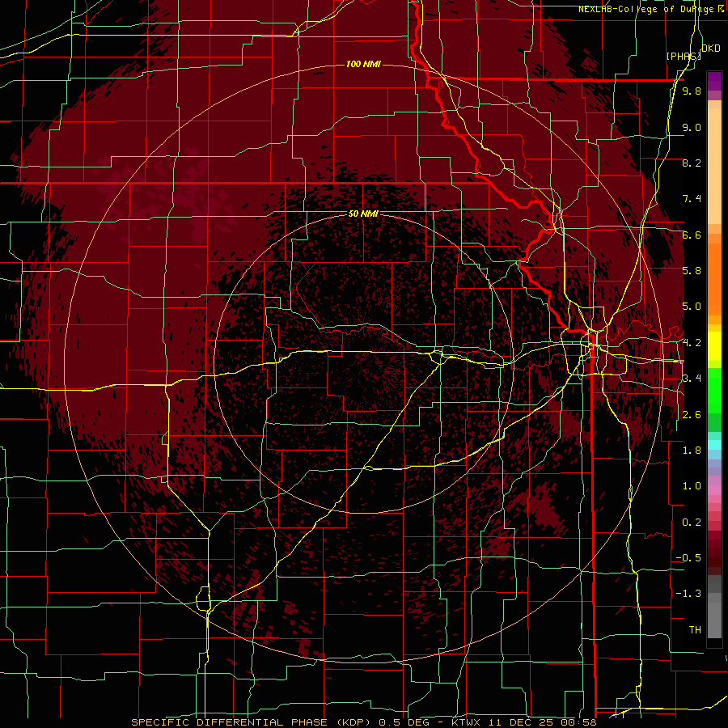Click the "0.5 DEG" tilt text in caption

point(403,722)
